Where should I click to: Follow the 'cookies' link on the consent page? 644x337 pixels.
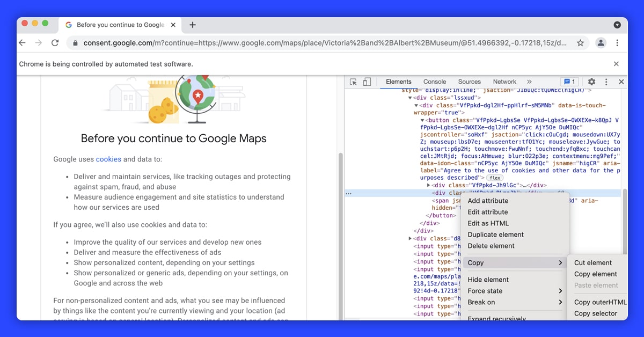[108, 159]
